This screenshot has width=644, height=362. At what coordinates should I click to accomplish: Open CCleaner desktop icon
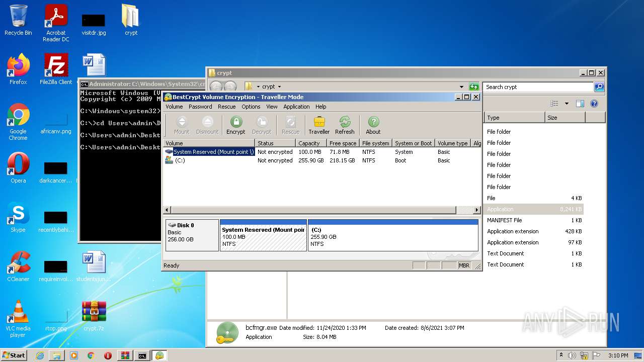(18, 266)
